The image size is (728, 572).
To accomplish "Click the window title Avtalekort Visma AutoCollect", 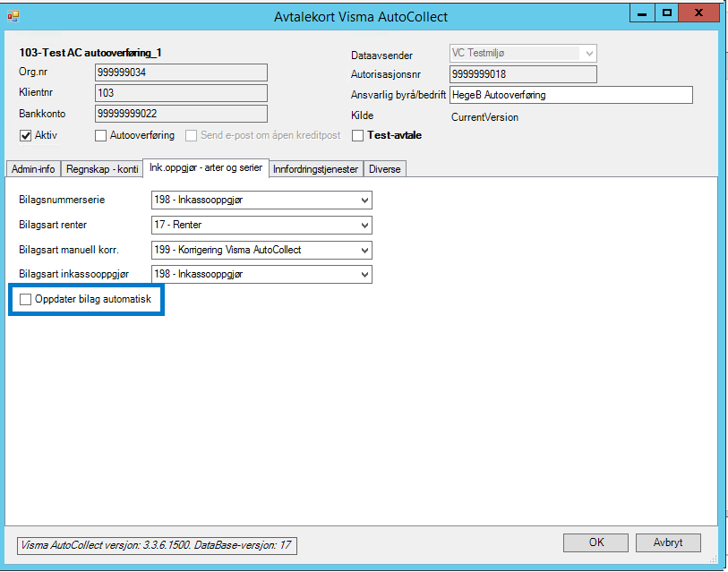I will point(361,17).
